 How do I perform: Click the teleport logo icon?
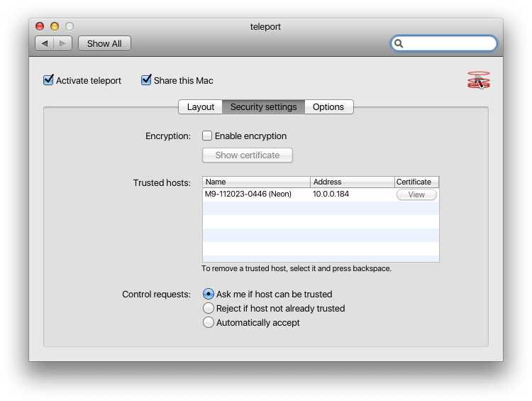pos(479,80)
